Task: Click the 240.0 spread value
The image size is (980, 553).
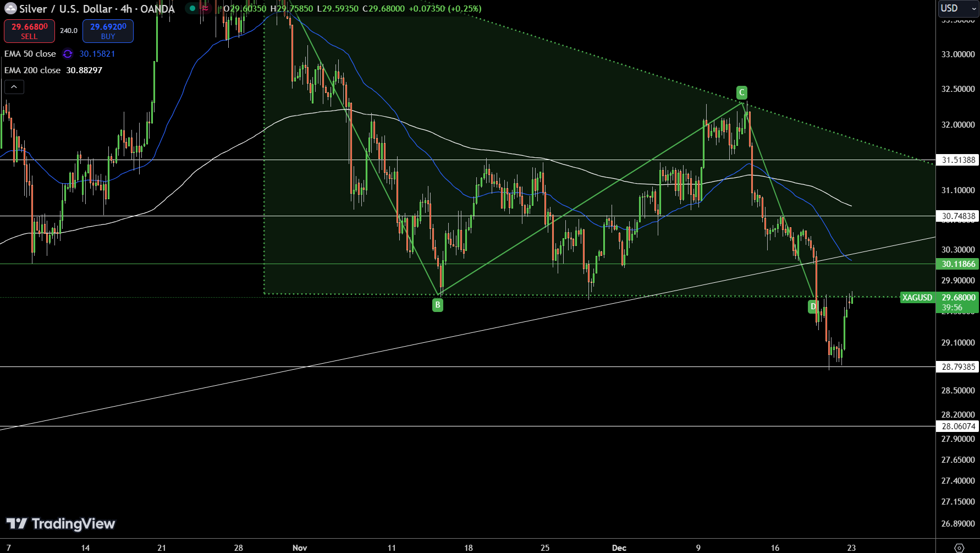Action: coord(69,31)
